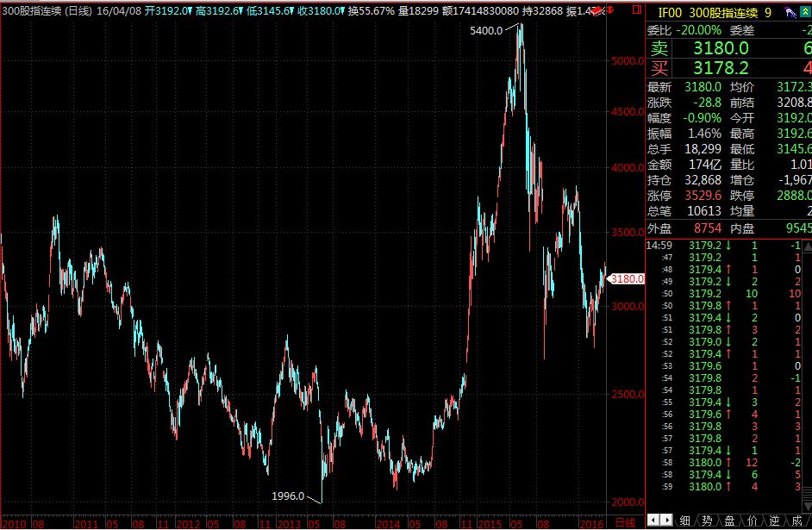
Task: Switch to the 价 tab
Action: click(x=752, y=521)
